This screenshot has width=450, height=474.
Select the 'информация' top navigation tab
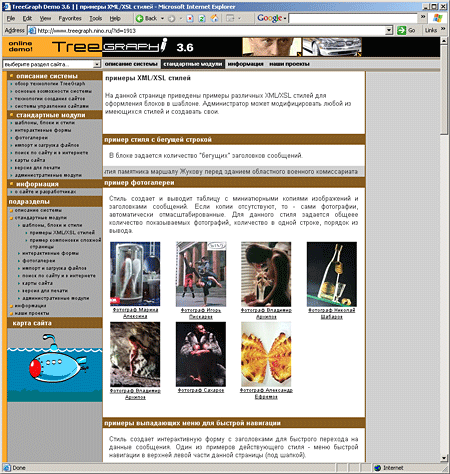pyautogui.click(x=245, y=64)
